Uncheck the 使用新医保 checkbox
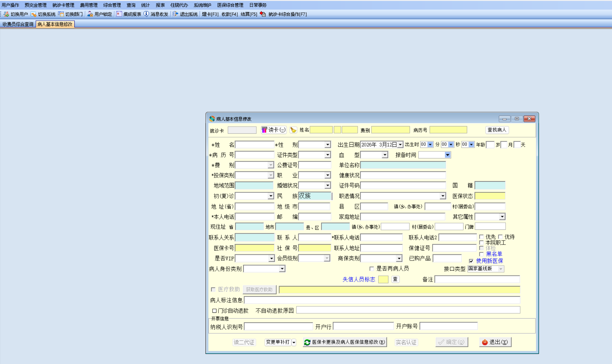Screen dimensions: 612x364 471,261
